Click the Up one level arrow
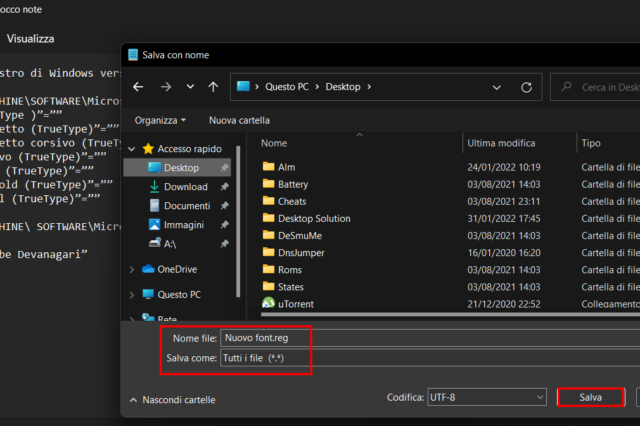The image size is (640, 426). 213,87
